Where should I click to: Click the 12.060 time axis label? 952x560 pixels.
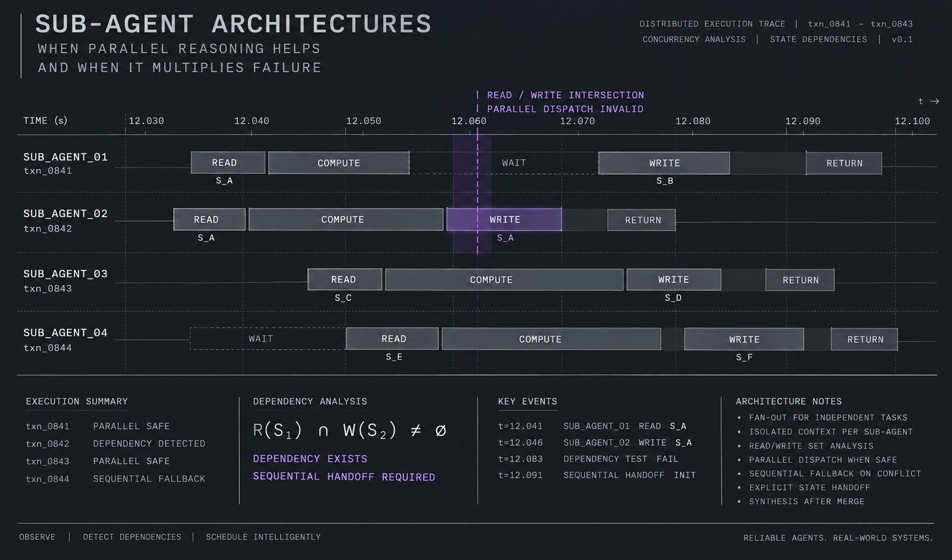469,121
